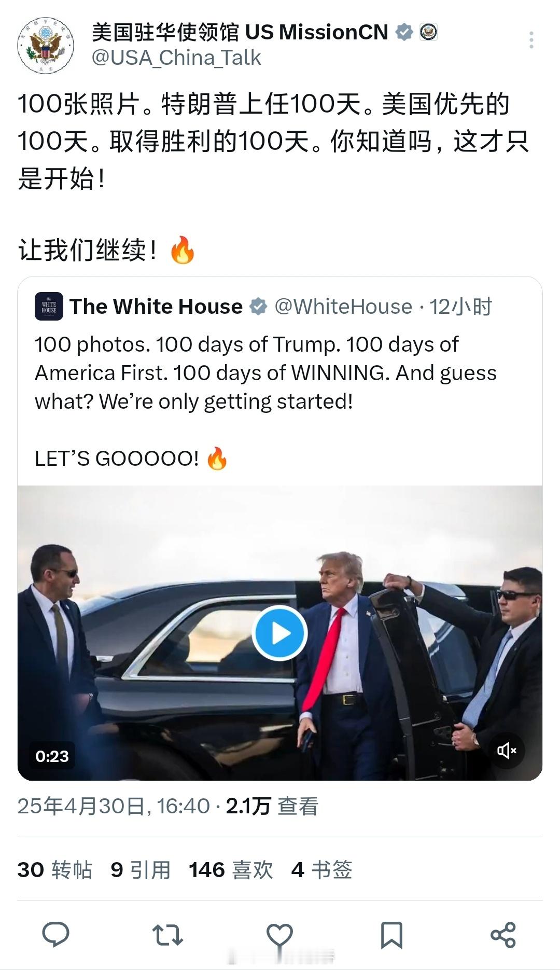Open @WhiteHouse handle in quoted post

tap(343, 307)
